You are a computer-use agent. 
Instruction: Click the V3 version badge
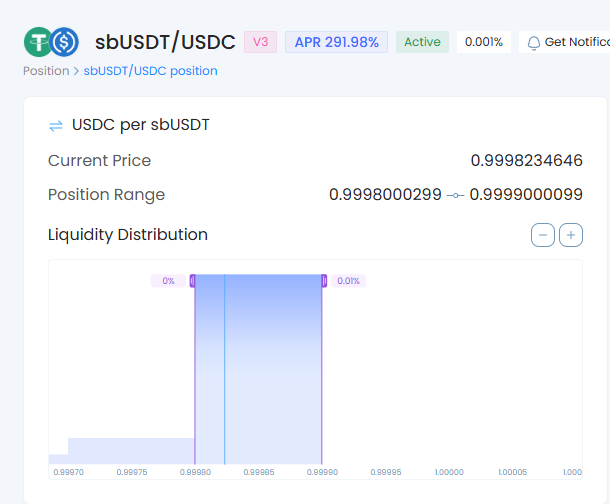260,42
